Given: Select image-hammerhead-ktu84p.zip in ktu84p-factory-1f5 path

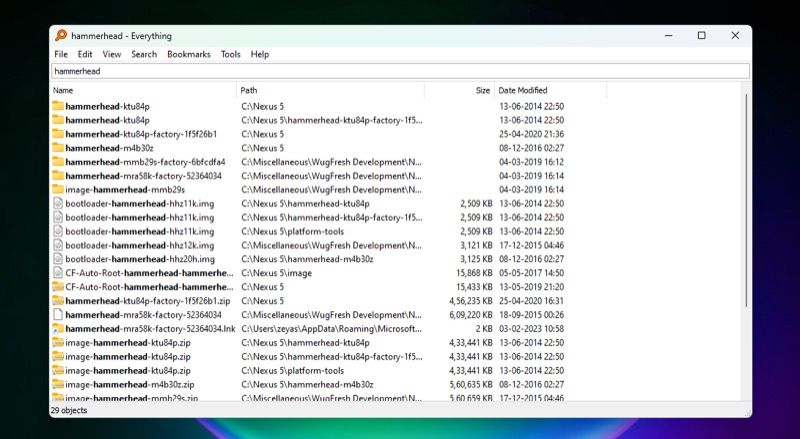Looking at the screenshot, I should tap(128, 356).
